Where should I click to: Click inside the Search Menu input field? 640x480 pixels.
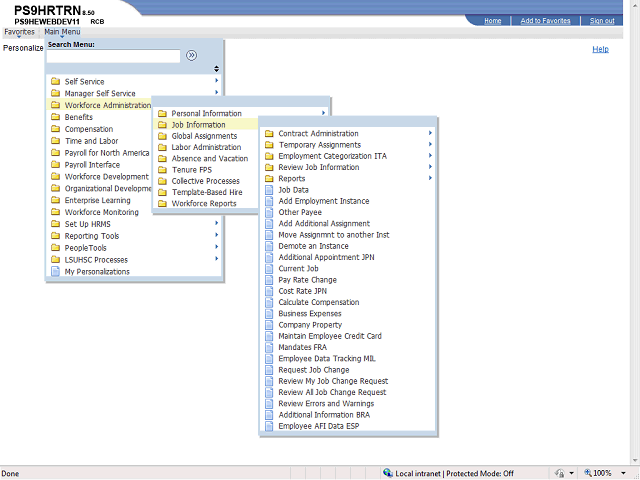(x=113, y=56)
